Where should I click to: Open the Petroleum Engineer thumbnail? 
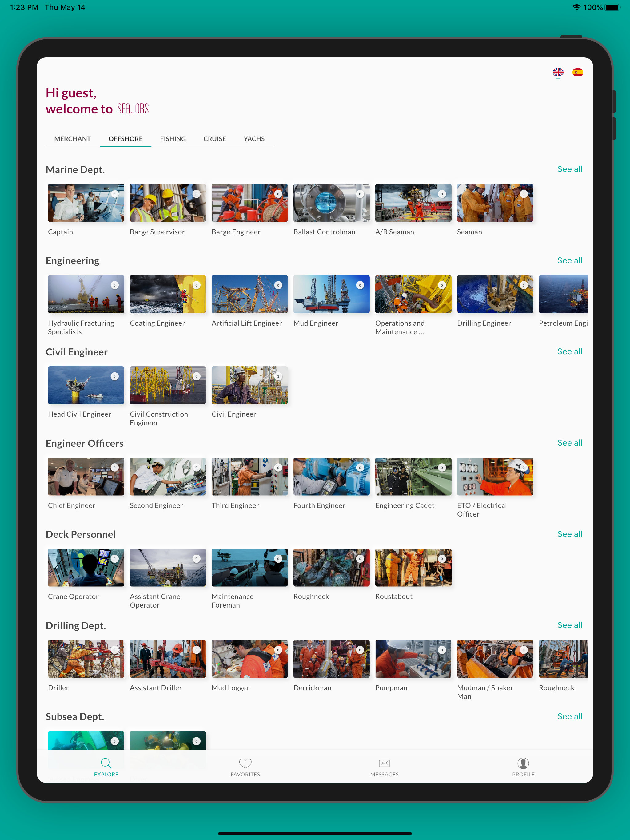(563, 294)
